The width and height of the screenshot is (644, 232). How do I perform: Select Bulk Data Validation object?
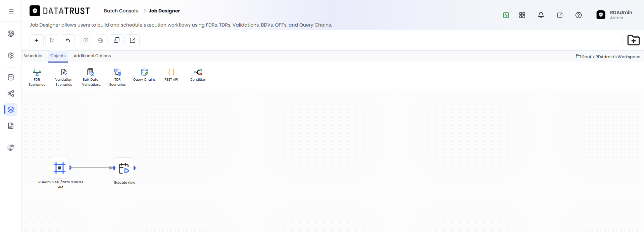pos(91,77)
